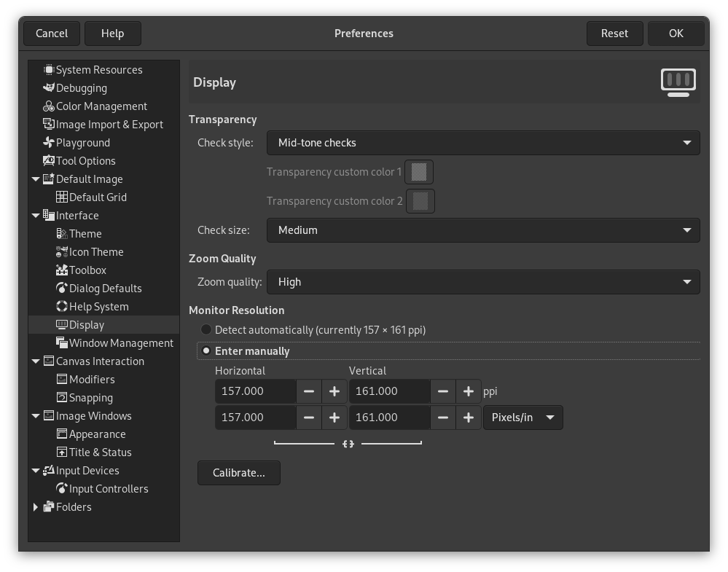The height and width of the screenshot is (572, 728).
Task: Open the Check size dropdown
Action: click(483, 230)
